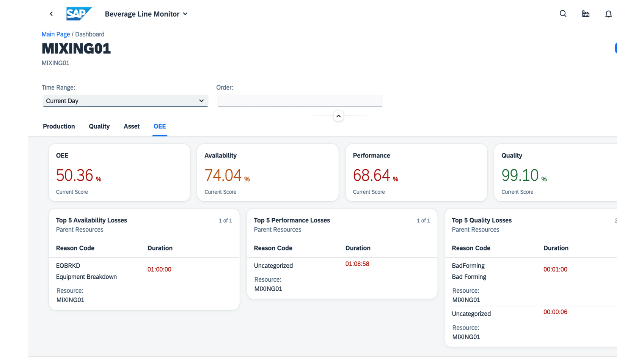644x358 pixels.
Task: Navigate back using the back arrow
Action: 51,14
